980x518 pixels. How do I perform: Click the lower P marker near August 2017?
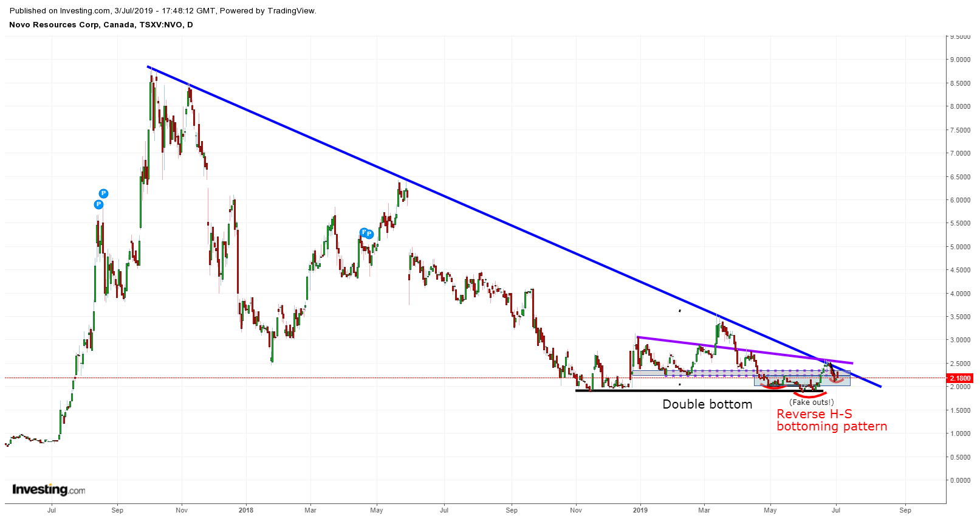pos(98,205)
